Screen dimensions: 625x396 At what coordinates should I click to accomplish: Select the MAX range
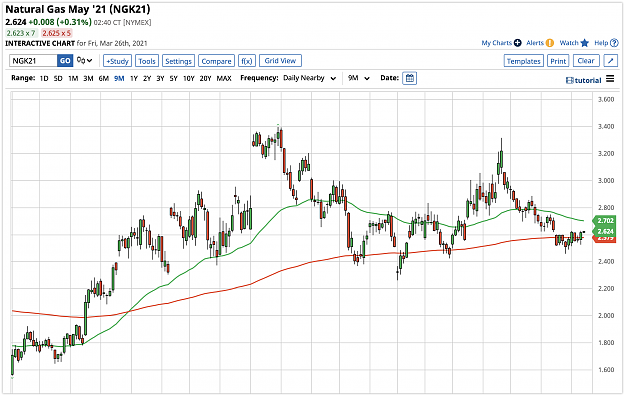click(224, 78)
